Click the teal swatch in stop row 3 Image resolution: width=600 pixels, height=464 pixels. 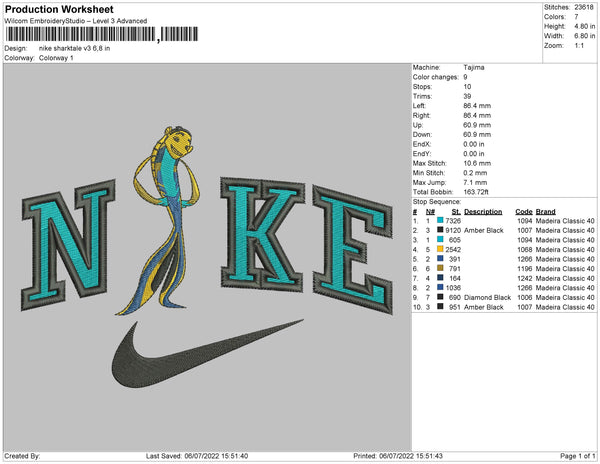[x=440, y=239]
